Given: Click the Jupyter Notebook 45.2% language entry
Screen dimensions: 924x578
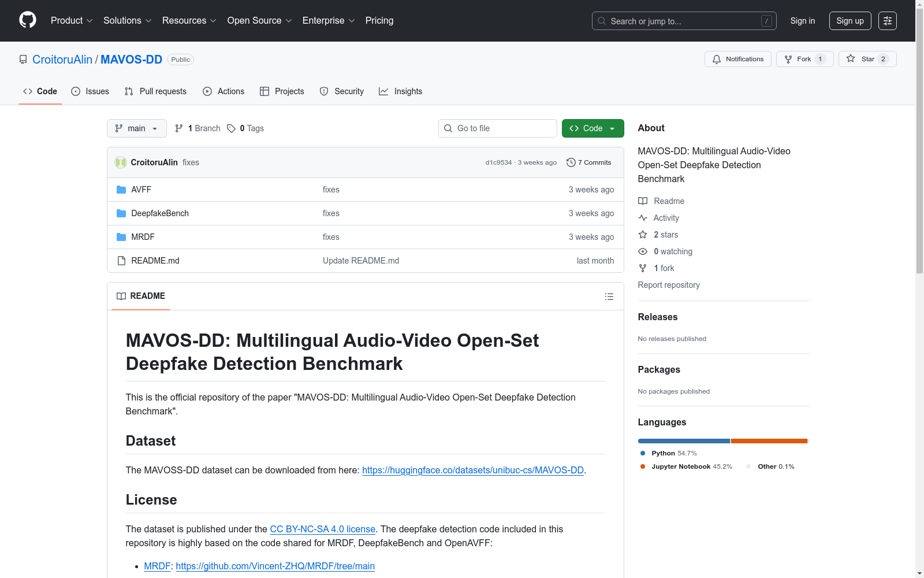Looking at the screenshot, I should click(x=686, y=466).
